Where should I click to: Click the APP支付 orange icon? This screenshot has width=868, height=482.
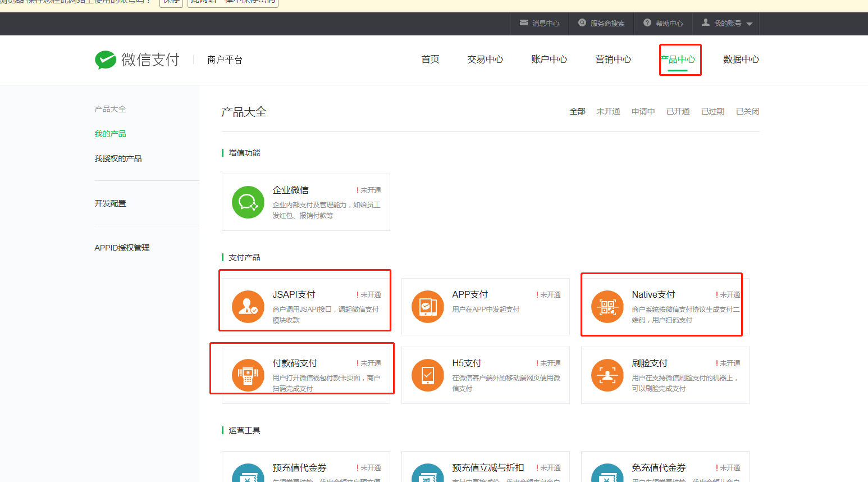point(428,307)
